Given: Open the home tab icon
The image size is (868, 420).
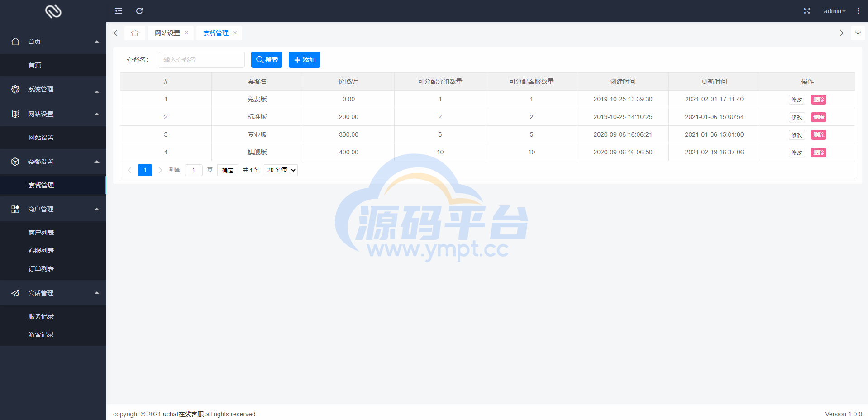Looking at the screenshot, I should (x=135, y=33).
